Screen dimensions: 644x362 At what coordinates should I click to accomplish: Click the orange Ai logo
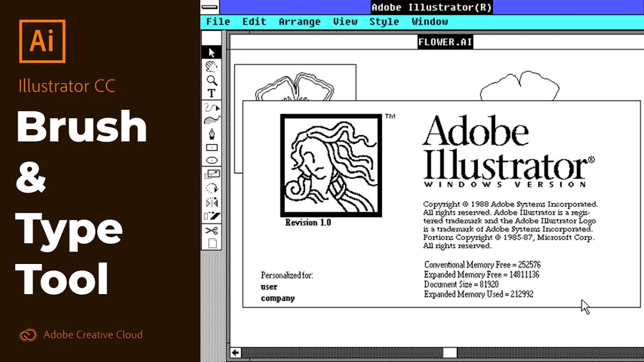(42, 41)
